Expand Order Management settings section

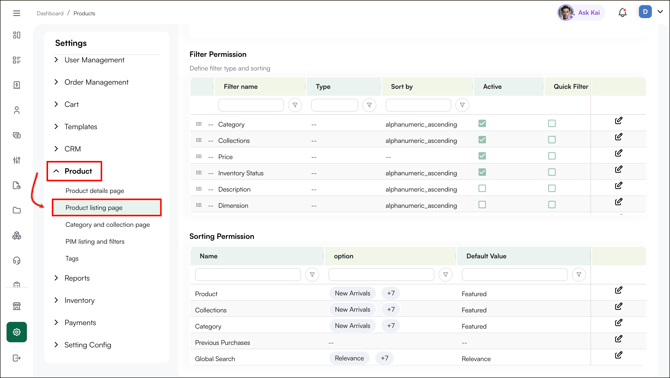pyautogui.click(x=91, y=82)
